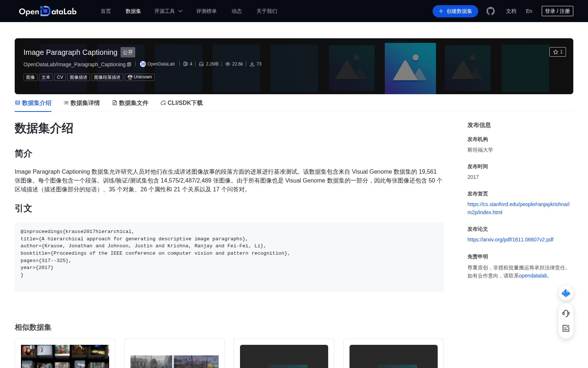Viewport: 588px width, 368px height.
Task: Open the arxiv.org paper PDF link
Action: [x=510, y=240]
